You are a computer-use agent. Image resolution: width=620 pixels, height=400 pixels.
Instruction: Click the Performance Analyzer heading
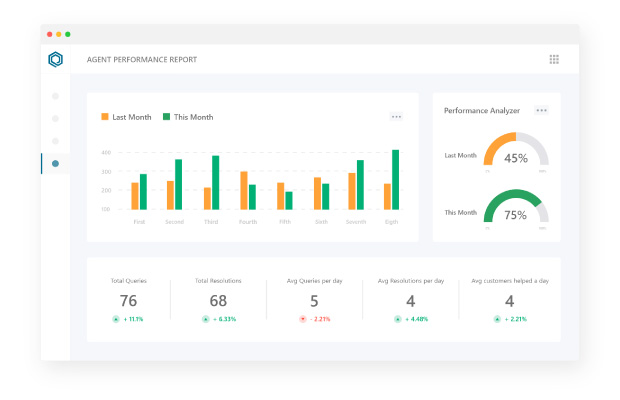click(482, 111)
